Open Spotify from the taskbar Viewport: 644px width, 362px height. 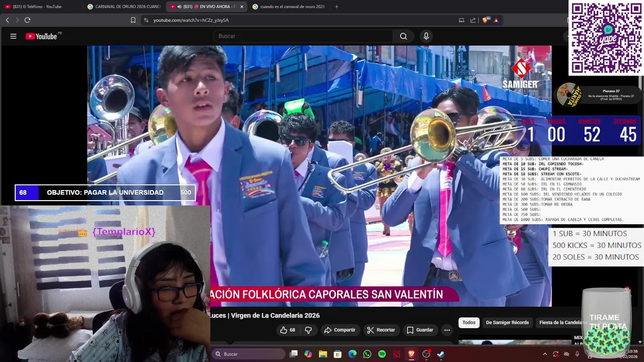point(382,354)
